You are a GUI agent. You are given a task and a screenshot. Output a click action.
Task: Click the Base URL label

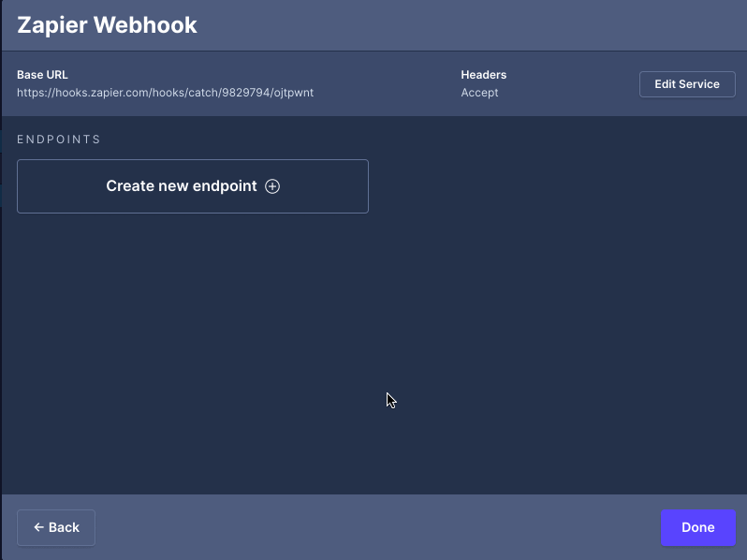pos(42,75)
